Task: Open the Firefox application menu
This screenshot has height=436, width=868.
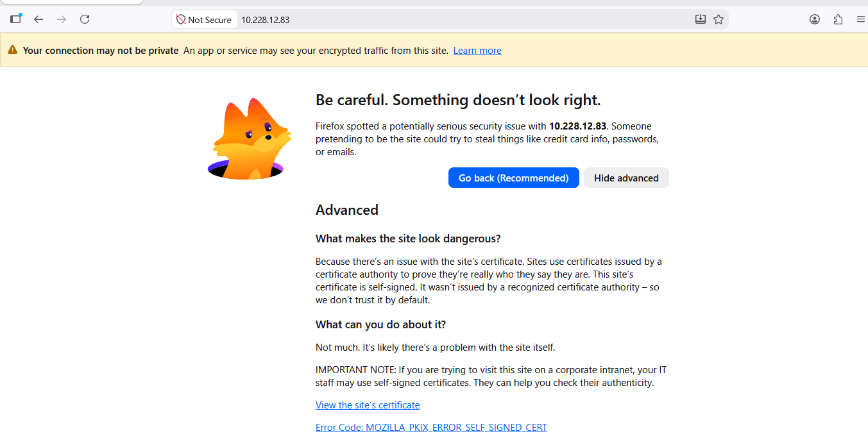Action: (x=861, y=20)
